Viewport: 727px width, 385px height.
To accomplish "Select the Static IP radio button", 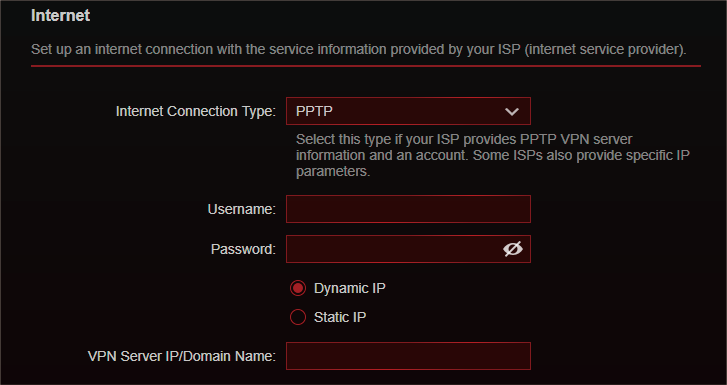I will [x=298, y=317].
